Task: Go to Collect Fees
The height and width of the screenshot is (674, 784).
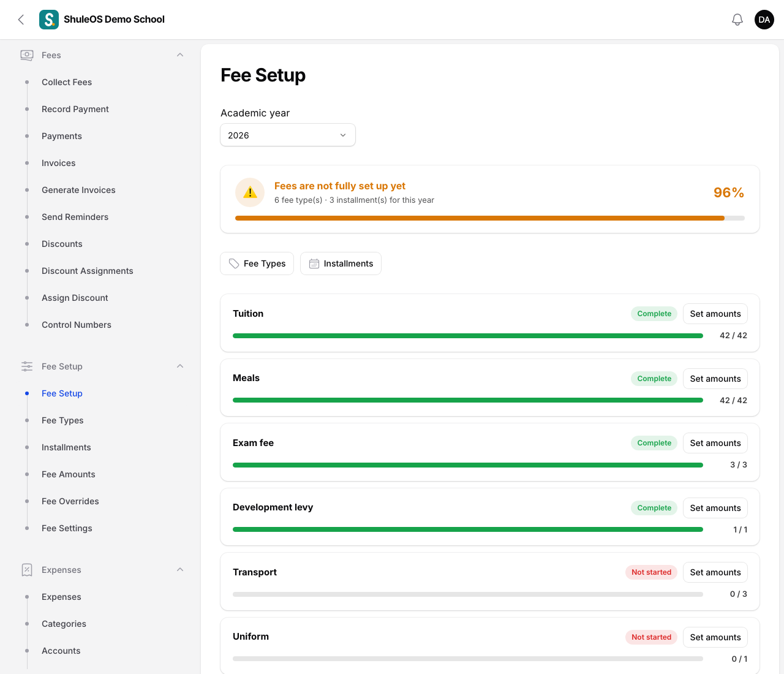Action: [67, 82]
